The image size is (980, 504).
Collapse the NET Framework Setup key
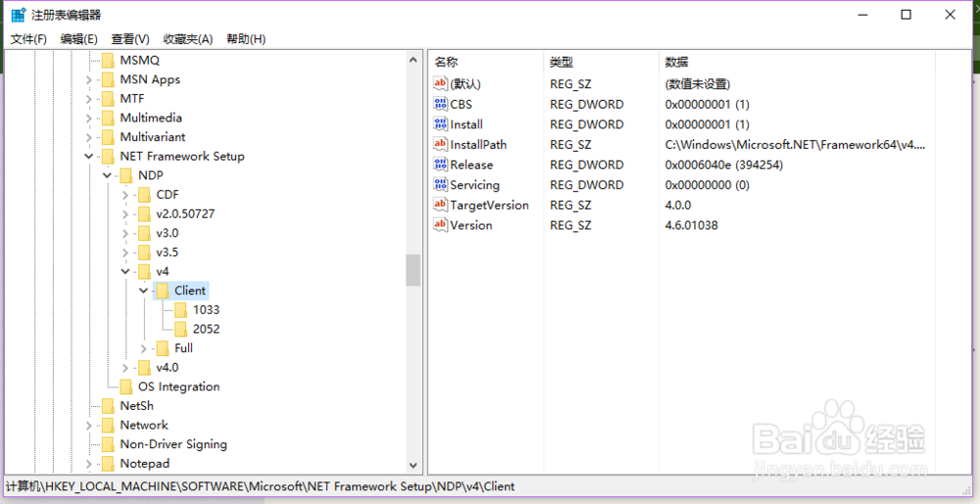click(89, 156)
